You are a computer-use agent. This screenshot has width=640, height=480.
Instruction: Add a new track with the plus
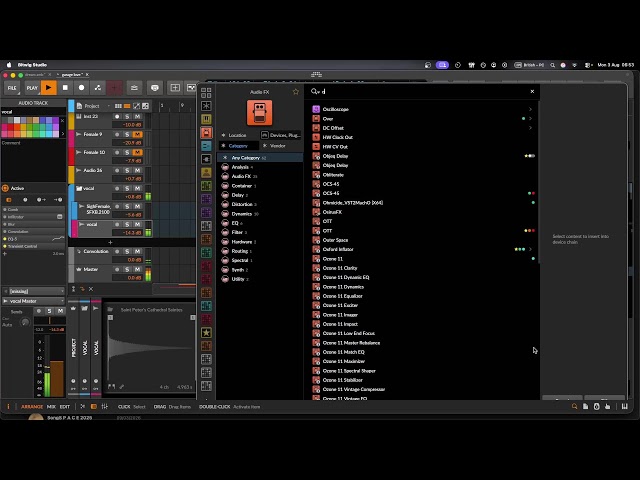pyautogui.click(x=110, y=242)
